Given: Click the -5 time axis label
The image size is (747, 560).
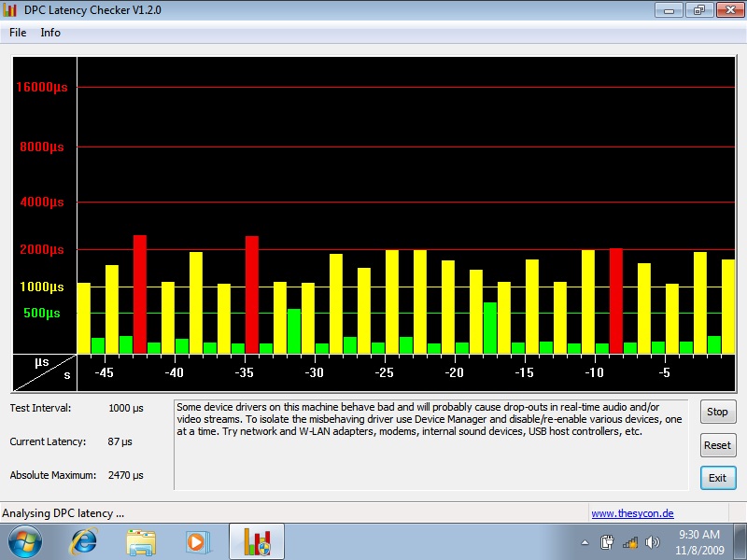Looking at the screenshot, I should (x=665, y=372).
